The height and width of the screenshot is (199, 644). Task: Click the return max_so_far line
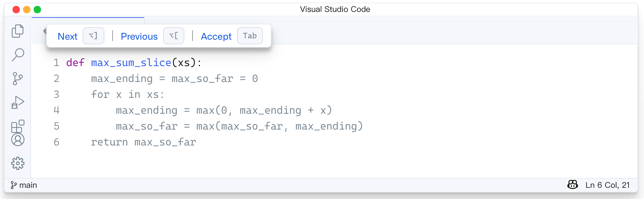click(143, 142)
